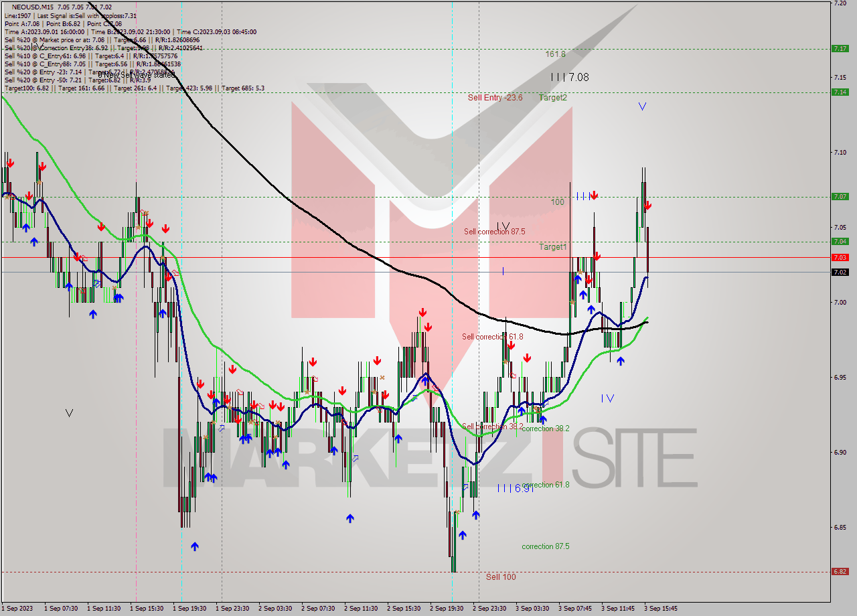Click the '161.8' Fibonacci level label

coord(556,54)
